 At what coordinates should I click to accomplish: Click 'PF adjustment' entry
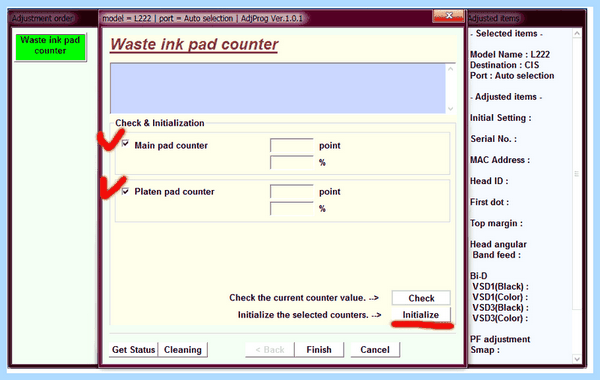point(500,339)
